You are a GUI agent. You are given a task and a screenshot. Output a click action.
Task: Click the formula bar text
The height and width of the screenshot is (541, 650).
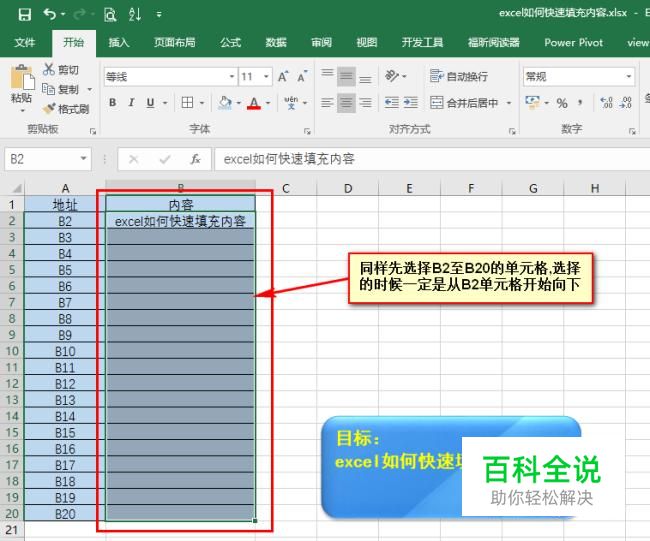coord(289,159)
